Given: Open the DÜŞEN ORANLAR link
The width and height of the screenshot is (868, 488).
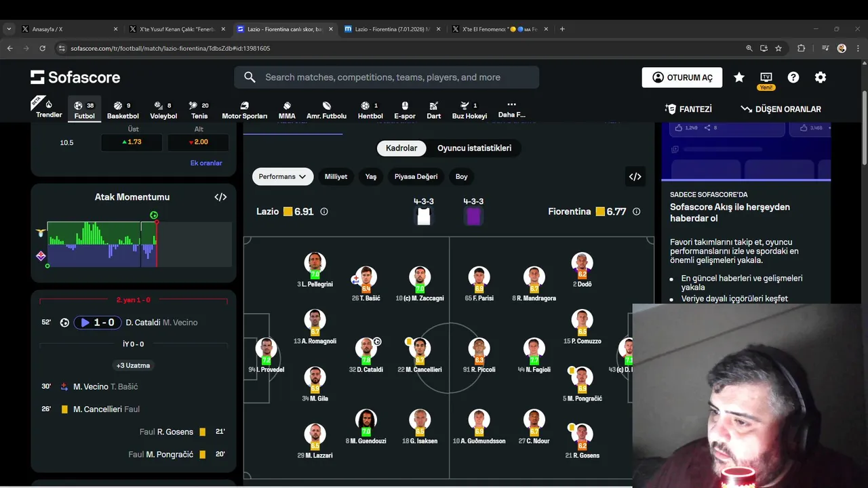Looking at the screenshot, I should click(781, 109).
